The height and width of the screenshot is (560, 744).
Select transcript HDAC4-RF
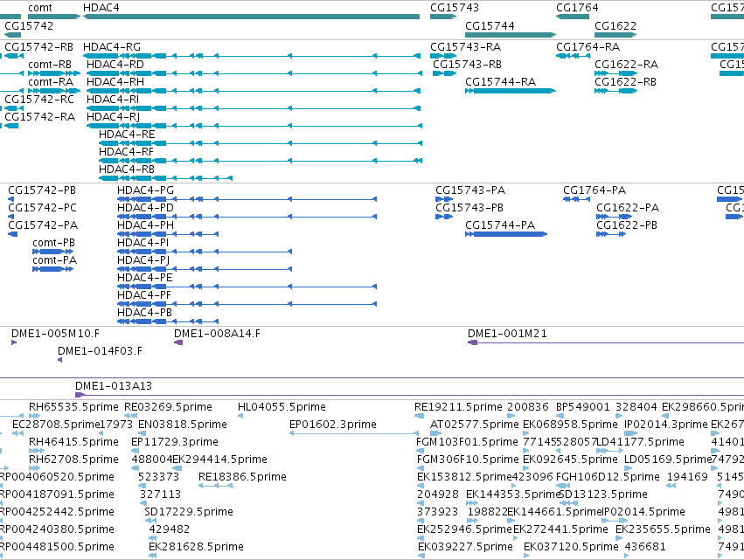coord(126,152)
